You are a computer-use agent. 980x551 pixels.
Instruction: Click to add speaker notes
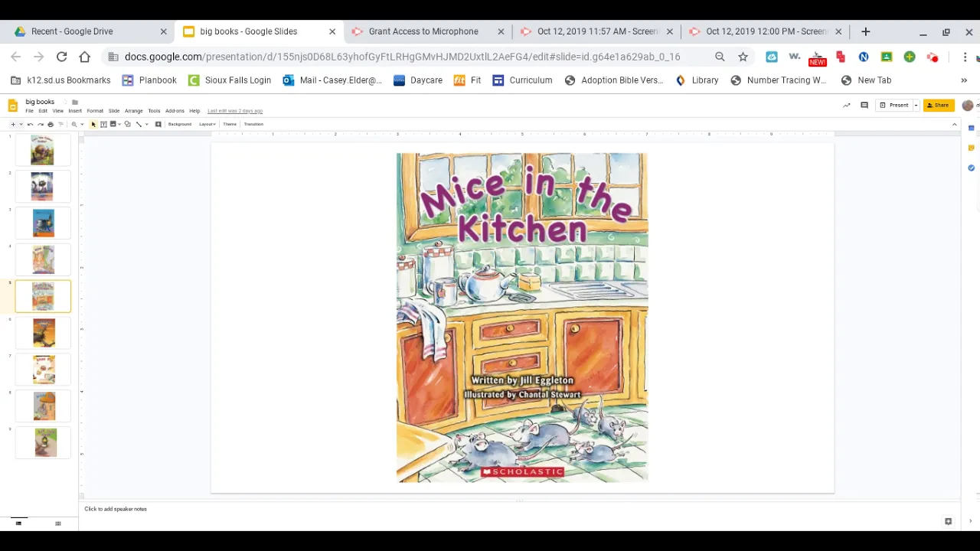tap(116, 509)
